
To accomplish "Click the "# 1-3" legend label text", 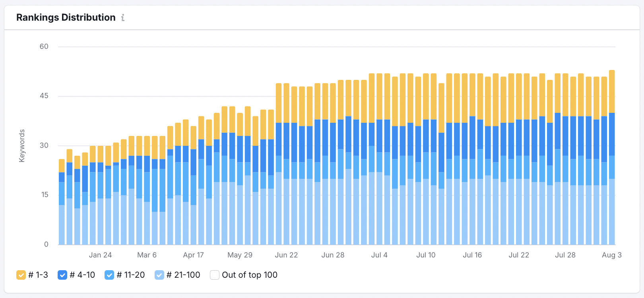I will point(38,275).
